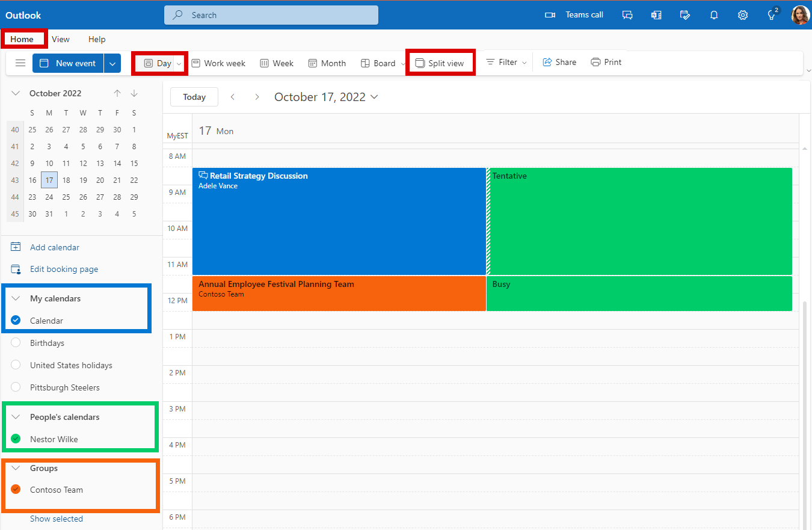Open the Tentative green event block
Viewport: 812px width, 530px height.
639,221
